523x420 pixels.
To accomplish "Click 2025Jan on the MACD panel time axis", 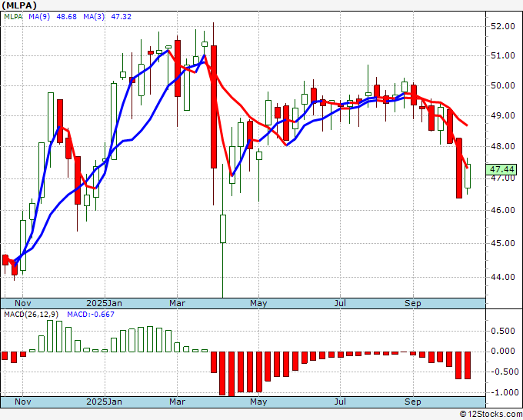I will [x=104, y=402].
